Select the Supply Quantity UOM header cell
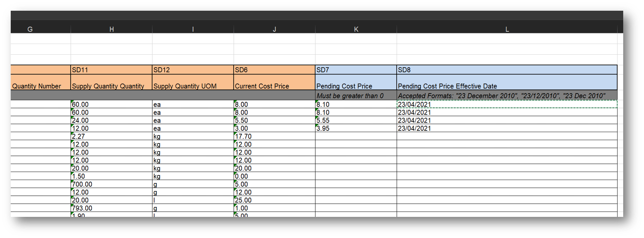 (193, 82)
